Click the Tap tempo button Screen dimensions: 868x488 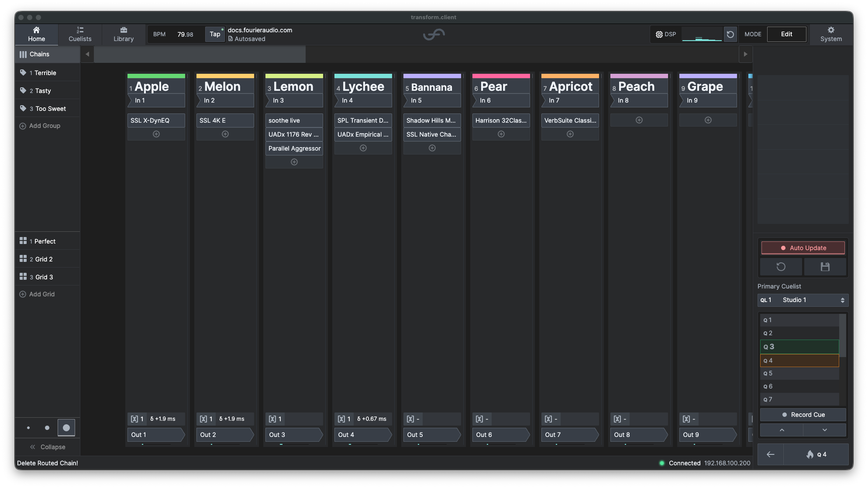[x=215, y=34]
